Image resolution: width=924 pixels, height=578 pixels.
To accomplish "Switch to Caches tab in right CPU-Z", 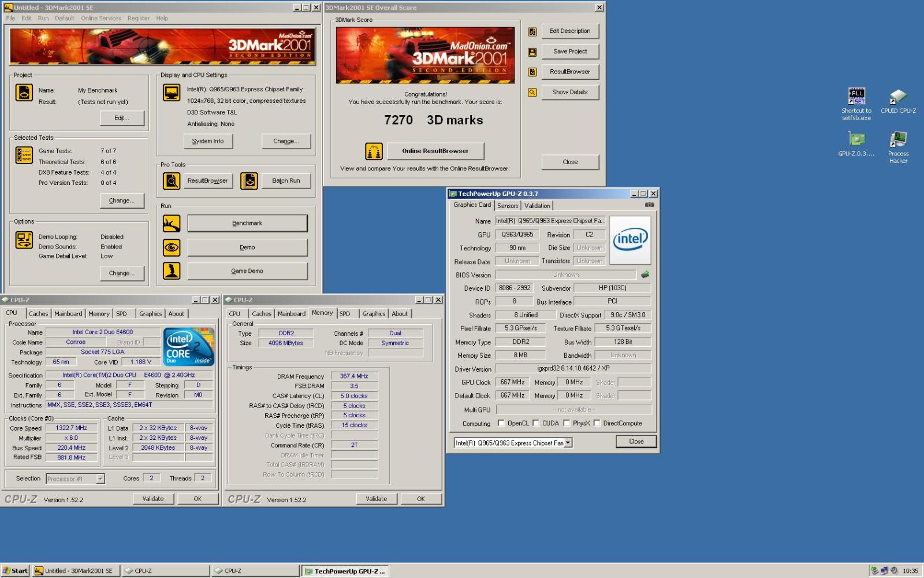I will pos(262,314).
